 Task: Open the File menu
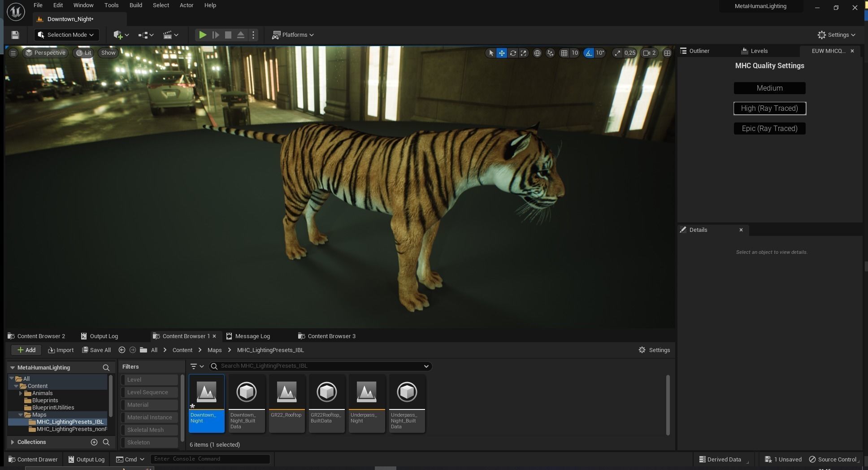click(x=38, y=5)
